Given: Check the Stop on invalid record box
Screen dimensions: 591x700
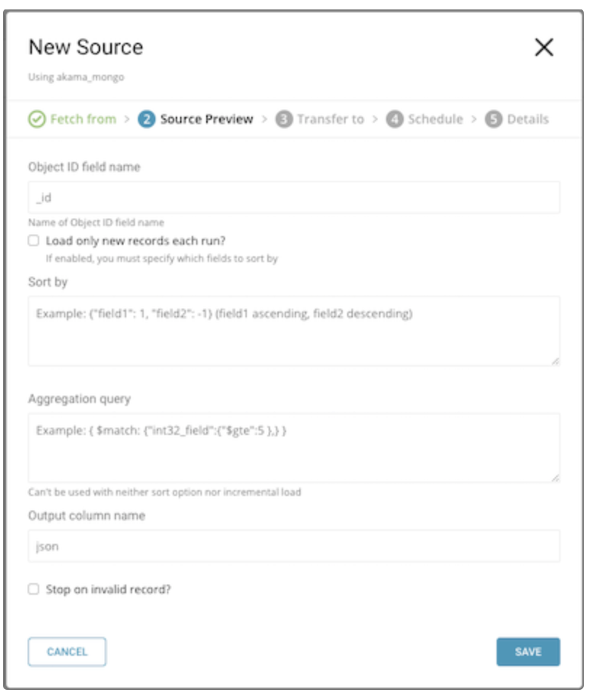Looking at the screenshot, I should pyautogui.click(x=33, y=590).
